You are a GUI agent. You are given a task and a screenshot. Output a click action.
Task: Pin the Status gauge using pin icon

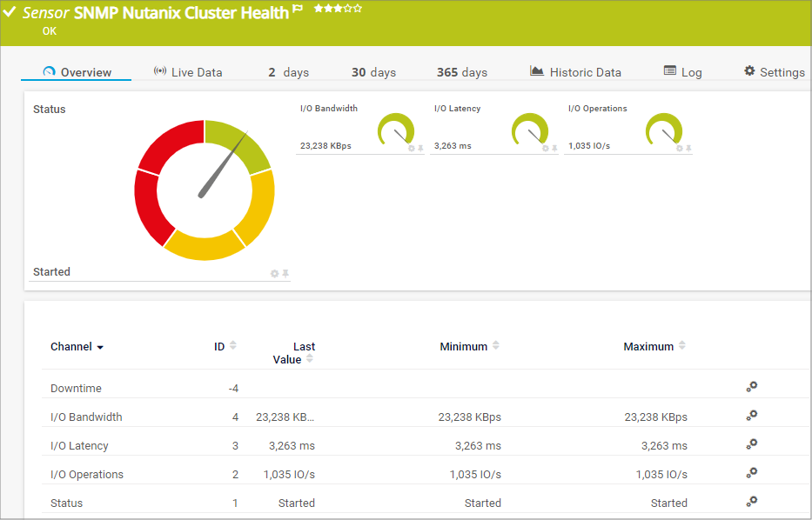pyautogui.click(x=285, y=273)
